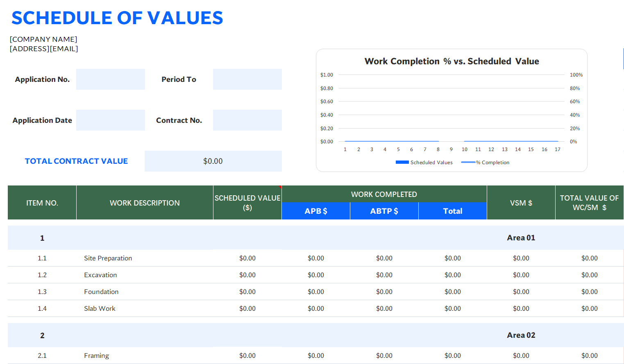
Task: Select Excavation scheduled value cell
Action: coord(247,275)
